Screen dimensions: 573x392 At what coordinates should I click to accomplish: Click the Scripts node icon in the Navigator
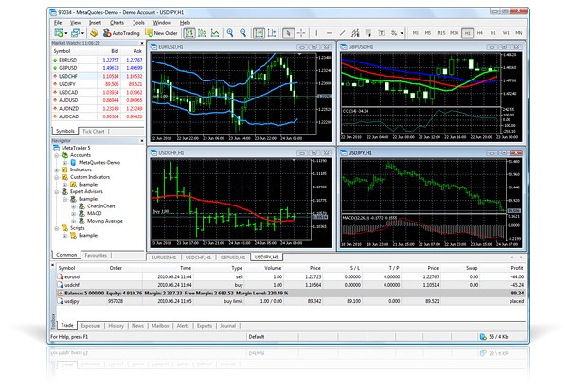click(64, 228)
